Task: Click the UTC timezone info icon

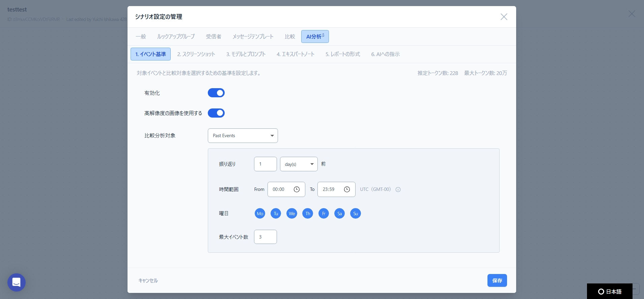Action: tap(398, 190)
